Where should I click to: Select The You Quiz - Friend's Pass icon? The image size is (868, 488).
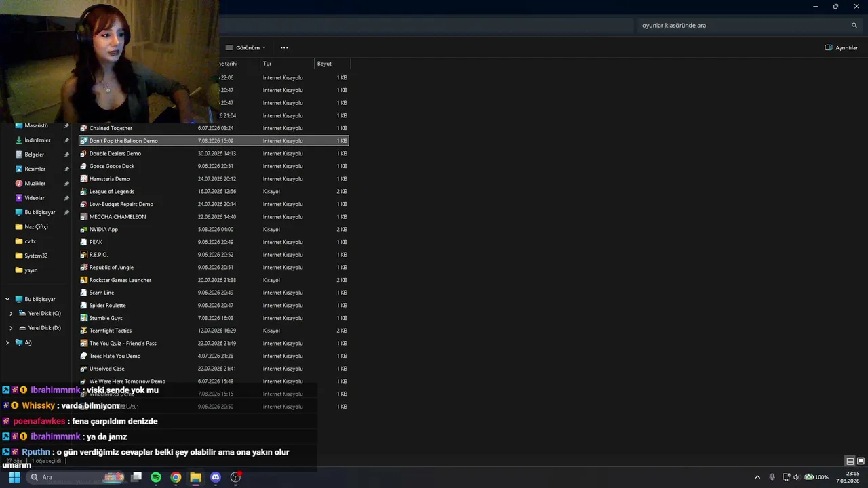pos(84,344)
